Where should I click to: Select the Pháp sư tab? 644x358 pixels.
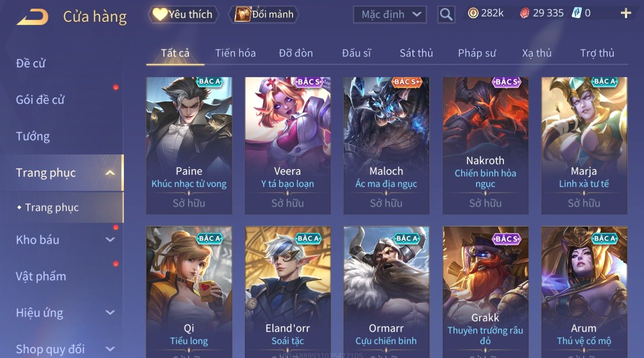(477, 53)
